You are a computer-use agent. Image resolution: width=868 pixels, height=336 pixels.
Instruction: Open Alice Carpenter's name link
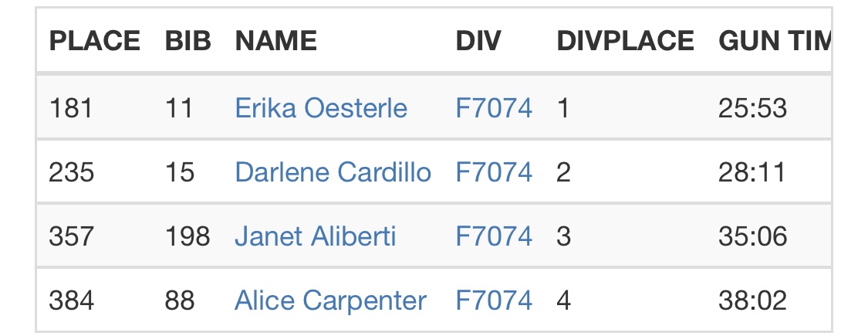click(330, 300)
